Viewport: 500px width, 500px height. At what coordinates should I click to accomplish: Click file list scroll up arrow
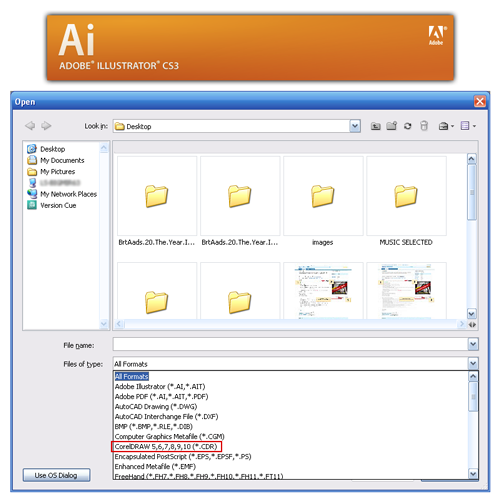[471, 159]
